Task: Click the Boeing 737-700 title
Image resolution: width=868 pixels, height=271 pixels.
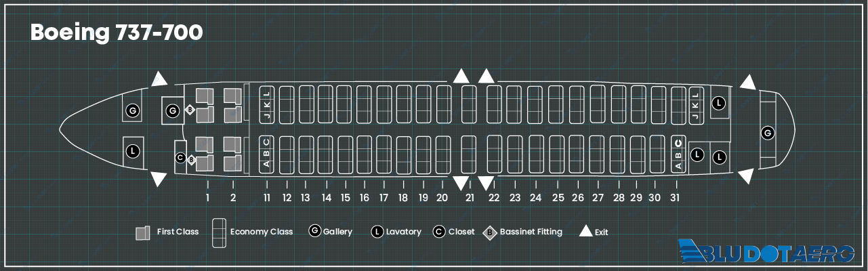Action: [x=117, y=33]
